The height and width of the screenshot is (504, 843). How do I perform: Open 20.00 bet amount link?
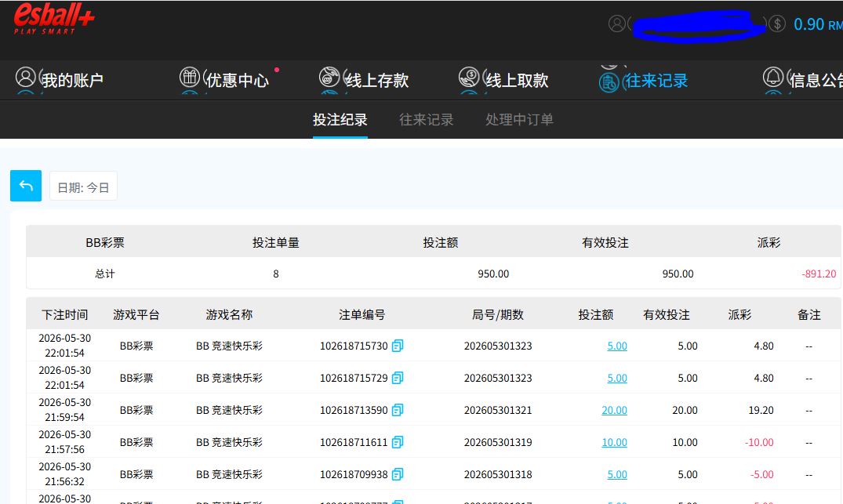point(615,411)
